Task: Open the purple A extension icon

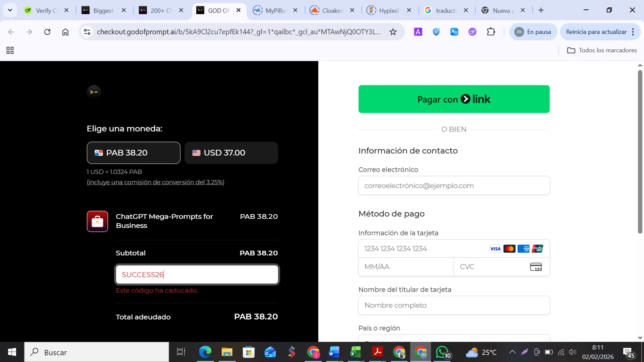Action: point(418,32)
